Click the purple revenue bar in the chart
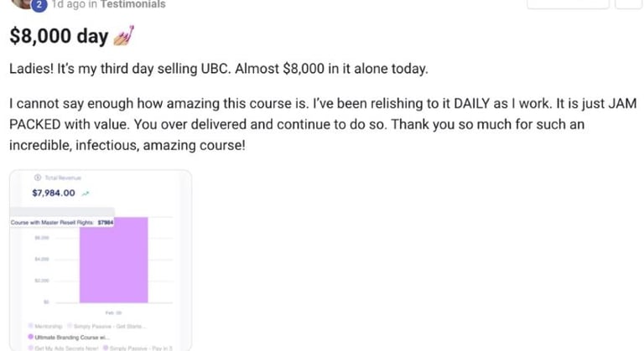Screen dimensions: 644x351 [x=114, y=260]
